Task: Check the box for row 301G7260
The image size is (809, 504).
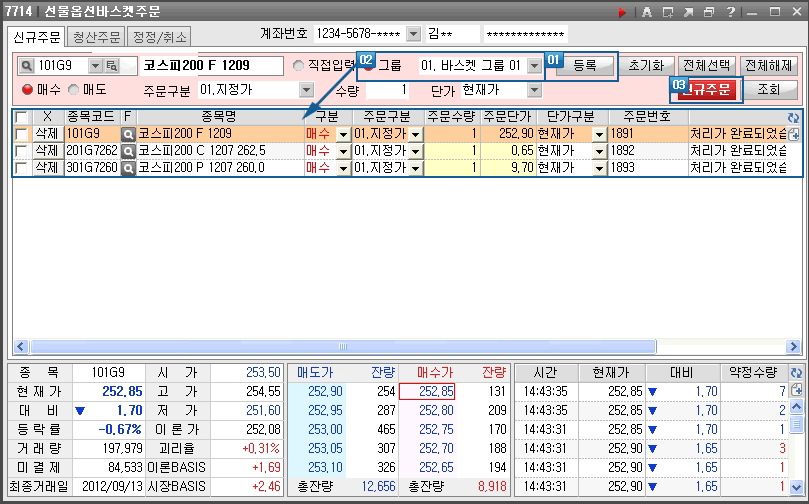Action: [21, 168]
